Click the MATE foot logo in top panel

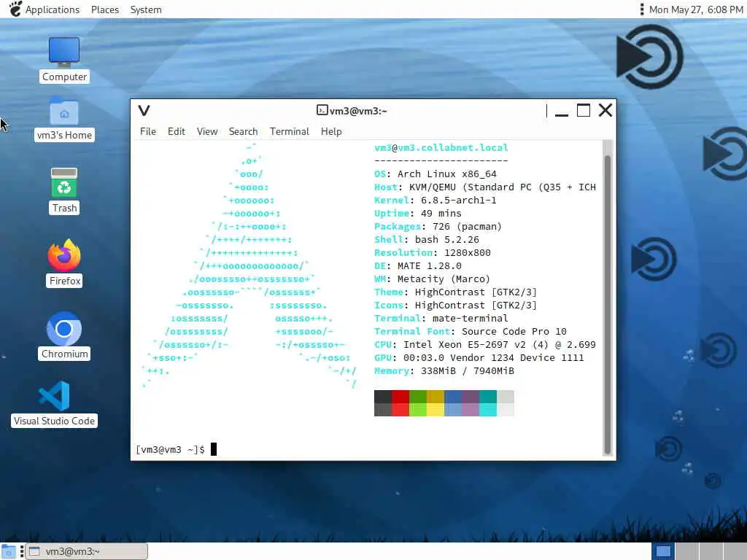click(x=15, y=9)
